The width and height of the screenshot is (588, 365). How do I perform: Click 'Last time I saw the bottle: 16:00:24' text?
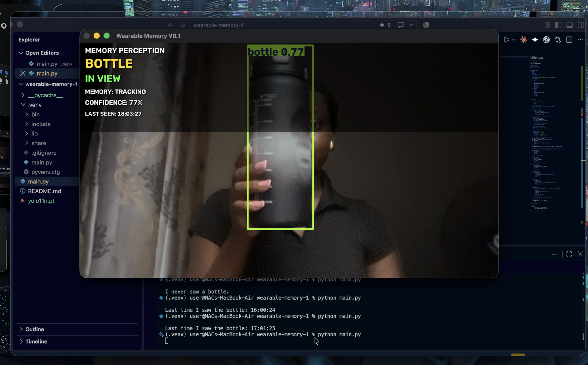pos(220,310)
